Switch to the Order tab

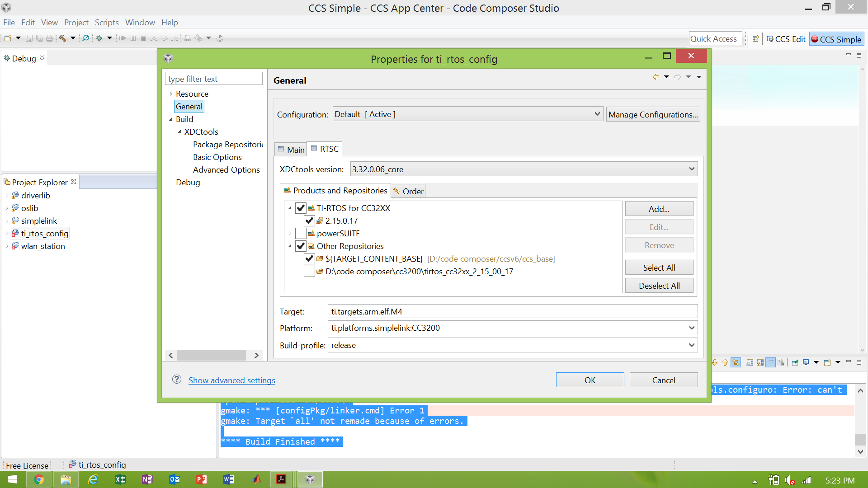tap(409, 191)
